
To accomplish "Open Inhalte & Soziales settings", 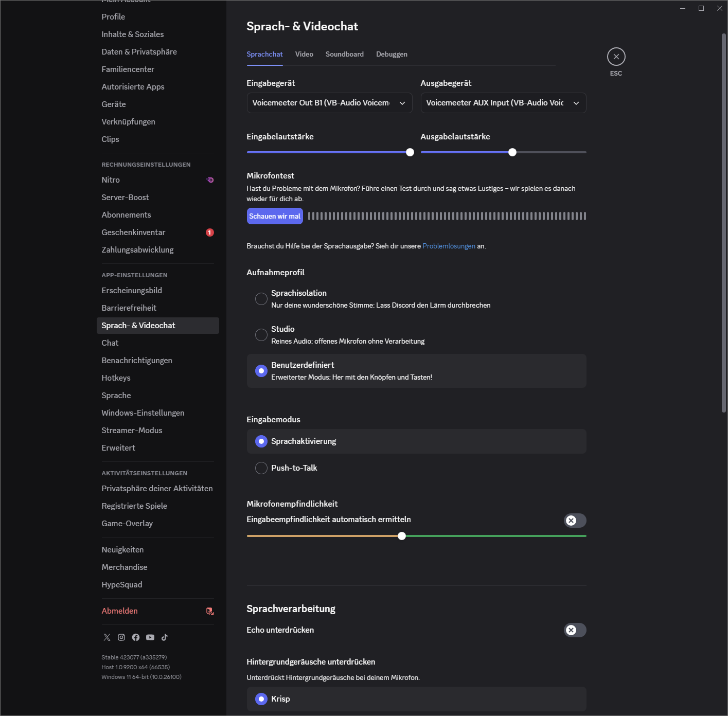I will [x=157, y=34].
